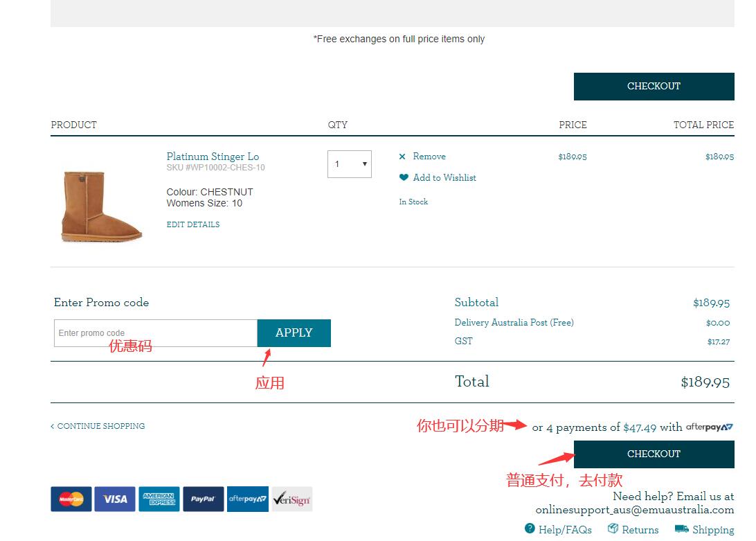Open the quantity dropdown
Screen dimensions: 756x541
(350, 164)
